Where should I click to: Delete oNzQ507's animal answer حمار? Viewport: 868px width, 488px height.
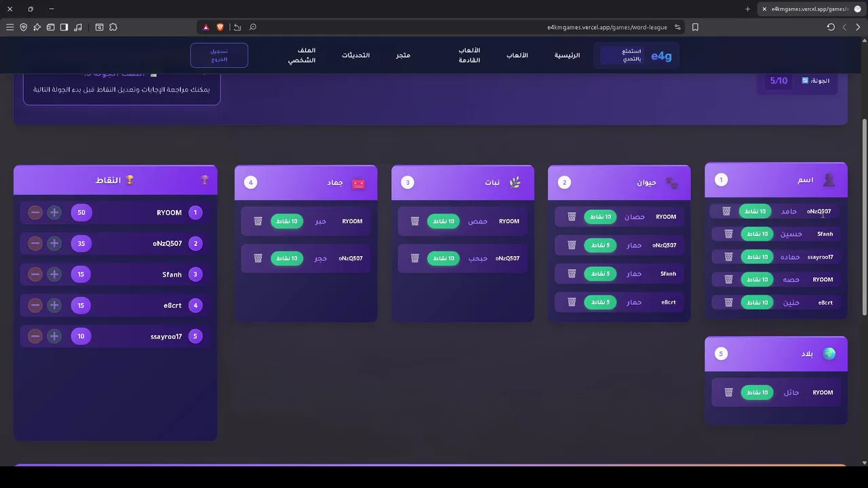572,245
